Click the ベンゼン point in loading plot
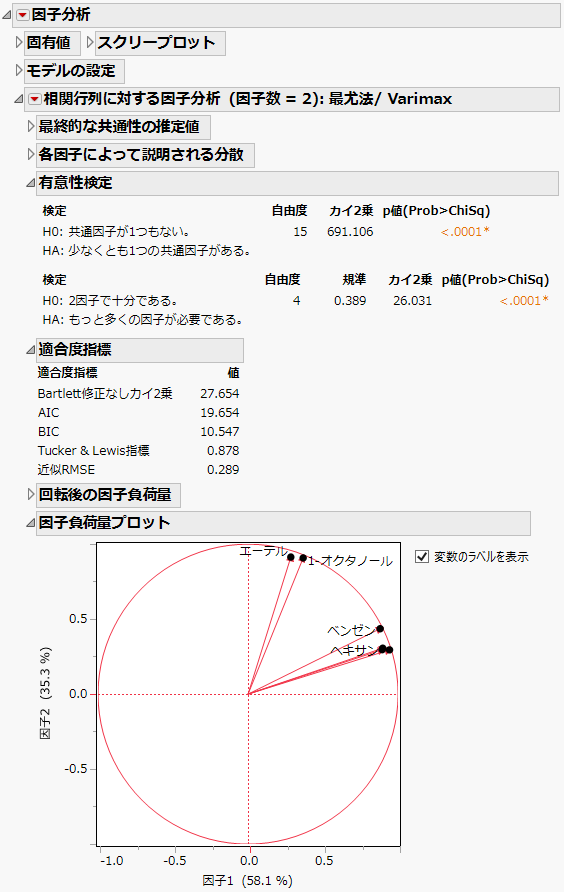 [x=380, y=629]
